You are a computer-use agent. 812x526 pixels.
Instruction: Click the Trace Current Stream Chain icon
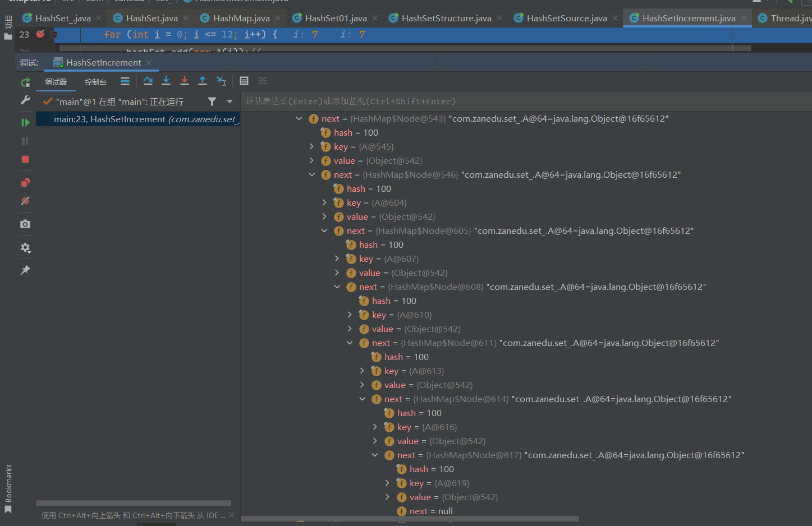pos(263,81)
